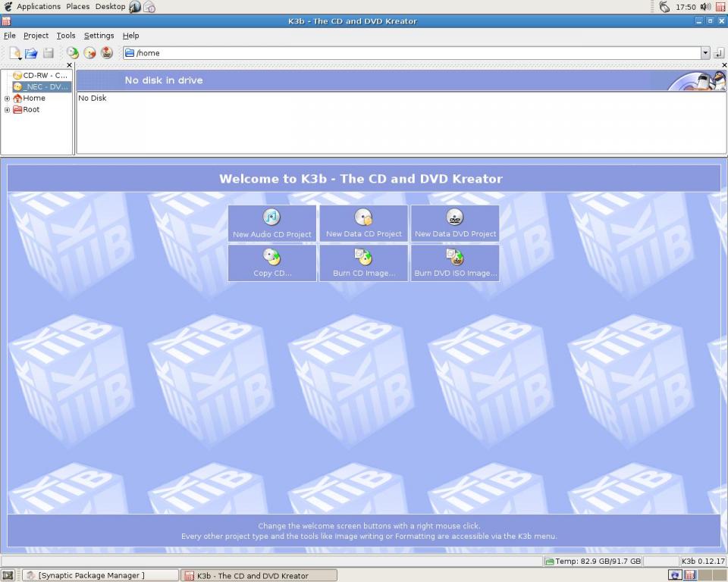Screen dimensions: 728x582
Task: Open the GNOME Applications menu
Action: (39, 7)
